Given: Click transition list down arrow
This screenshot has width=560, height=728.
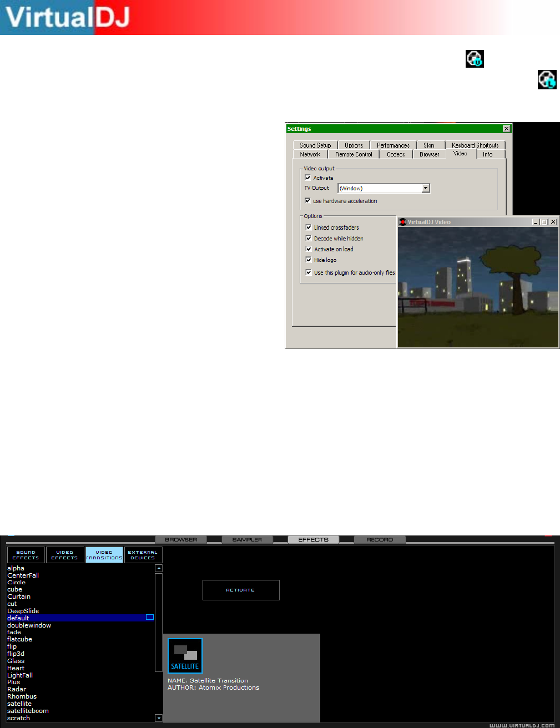Looking at the screenshot, I should [159, 718].
